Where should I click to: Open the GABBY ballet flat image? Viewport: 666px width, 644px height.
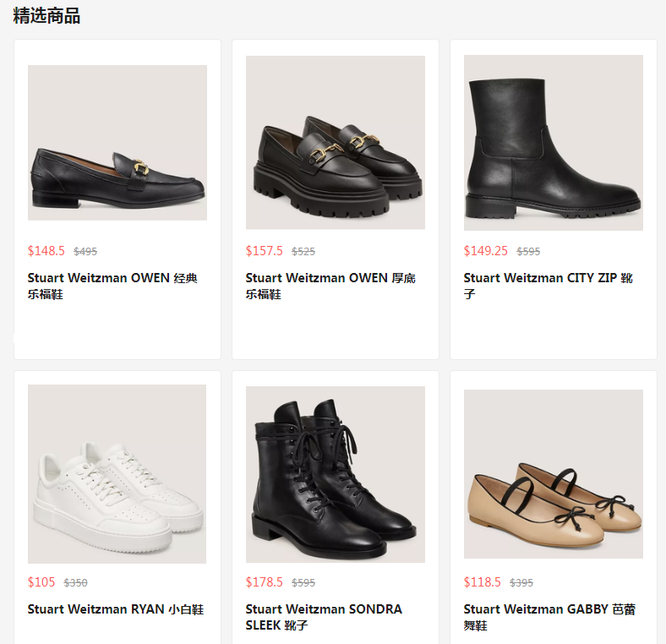(553, 473)
